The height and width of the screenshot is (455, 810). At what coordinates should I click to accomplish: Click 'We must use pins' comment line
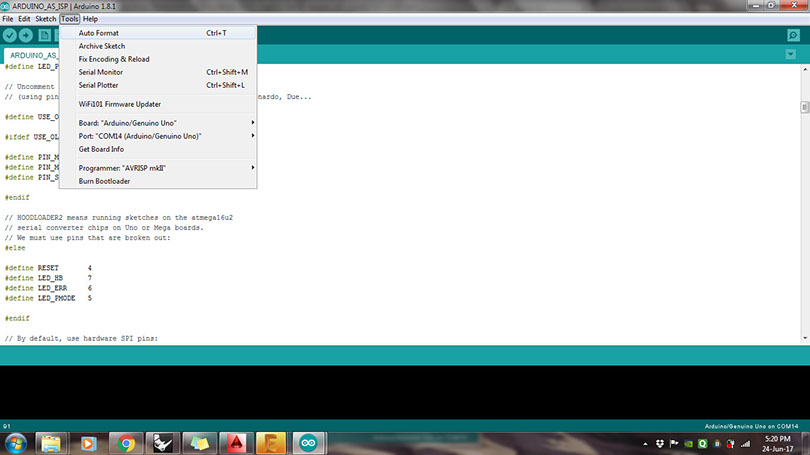87,238
